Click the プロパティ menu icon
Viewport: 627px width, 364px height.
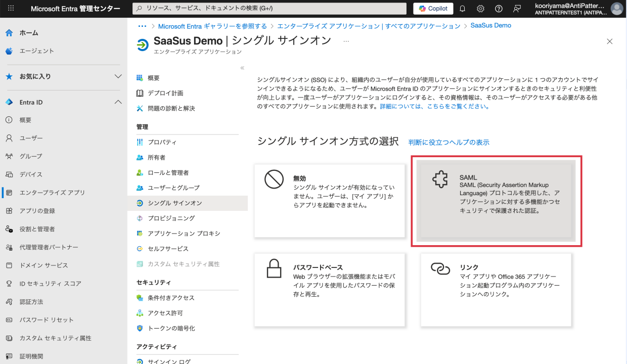[140, 142]
